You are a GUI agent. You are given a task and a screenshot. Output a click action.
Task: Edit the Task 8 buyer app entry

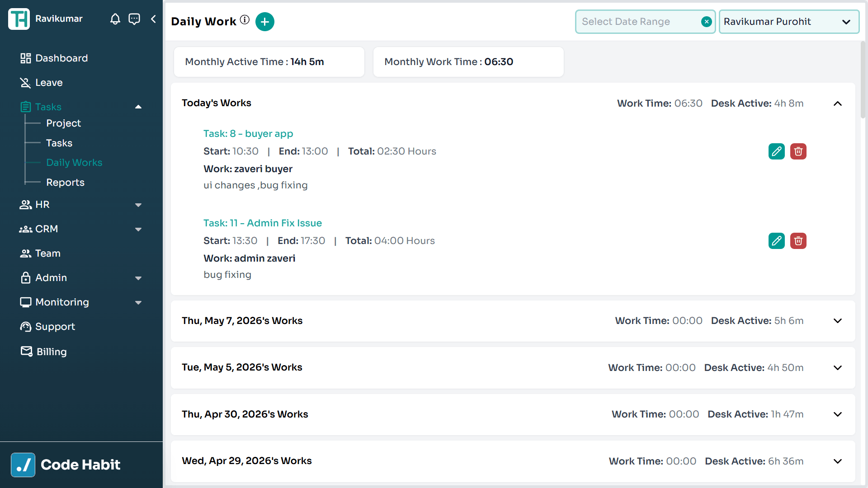point(777,151)
